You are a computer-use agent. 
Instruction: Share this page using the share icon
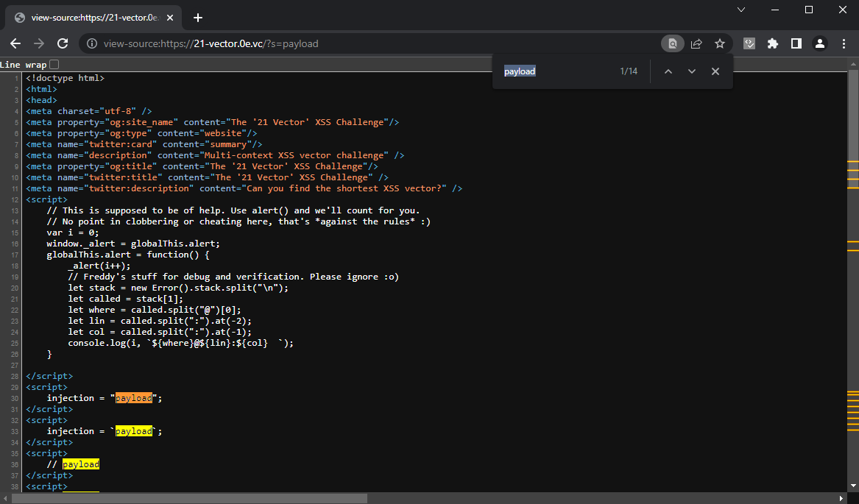[x=696, y=43]
